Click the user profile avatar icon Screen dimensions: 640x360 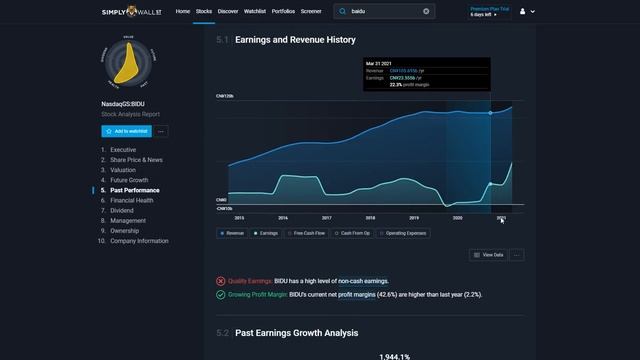(x=522, y=11)
